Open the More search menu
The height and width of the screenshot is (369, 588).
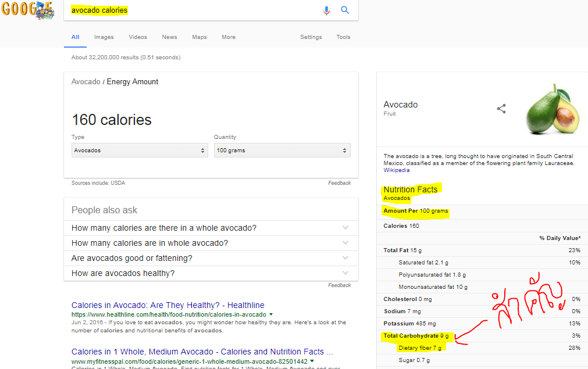pyautogui.click(x=229, y=37)
